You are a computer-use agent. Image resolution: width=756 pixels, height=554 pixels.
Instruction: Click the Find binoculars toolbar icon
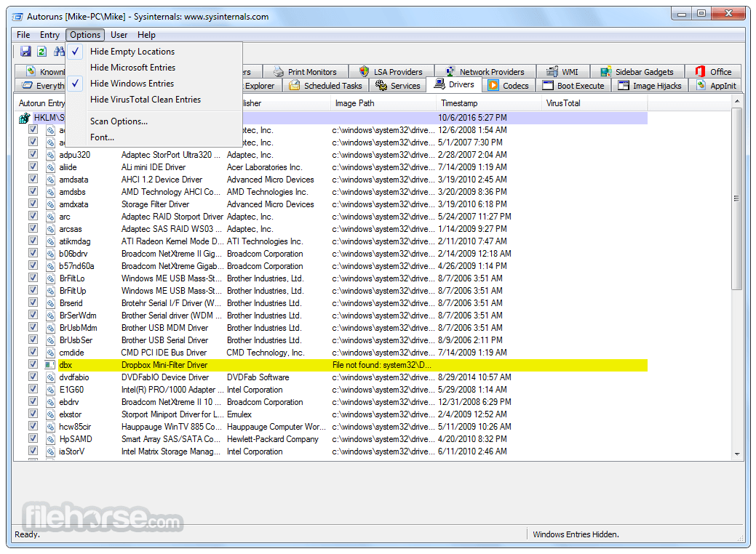pos(59,51)
